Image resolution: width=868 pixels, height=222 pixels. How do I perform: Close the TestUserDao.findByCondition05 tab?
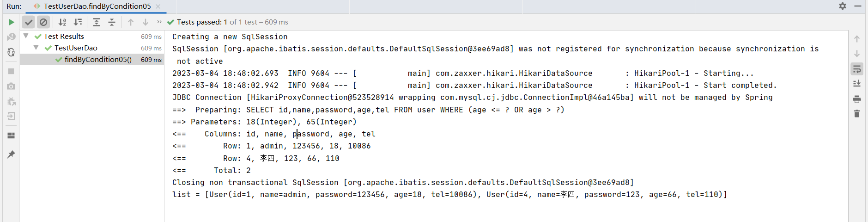pyautogui.click(x=158, y=6)
